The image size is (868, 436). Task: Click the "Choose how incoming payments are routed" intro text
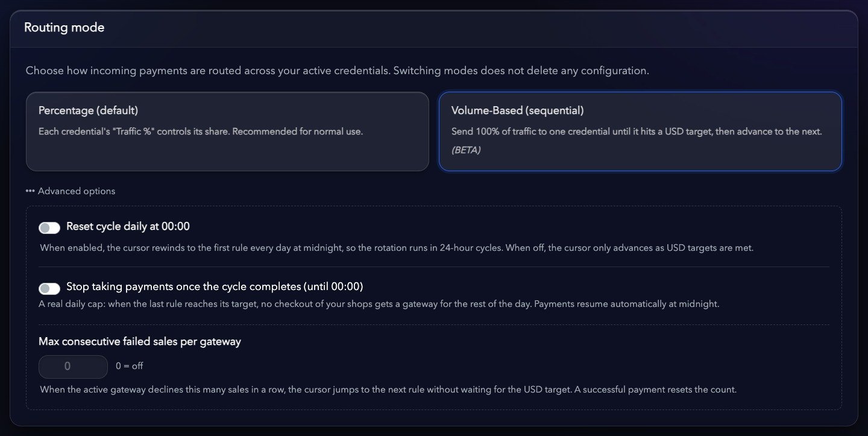coord(337,71)
